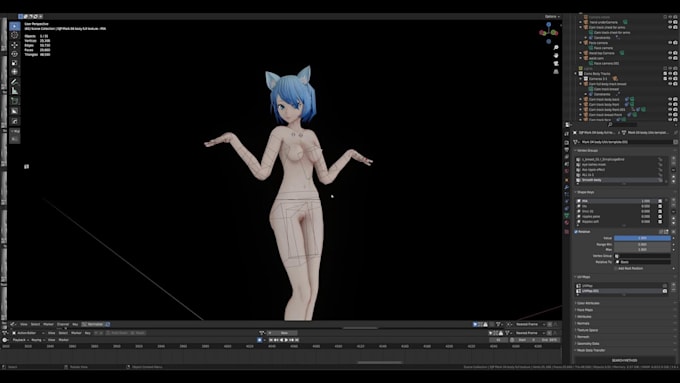
Task: Click the zoom magnifier viewport icon
Action: click(556, 47)
